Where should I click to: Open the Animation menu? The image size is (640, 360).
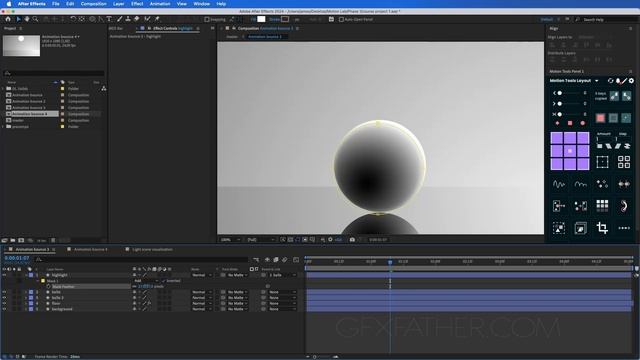(160, 4)
